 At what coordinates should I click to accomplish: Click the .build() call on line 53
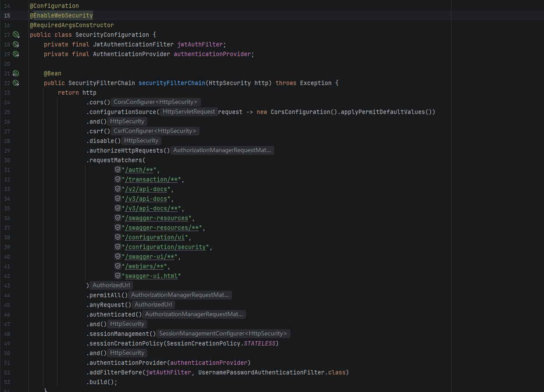(102, 382)
